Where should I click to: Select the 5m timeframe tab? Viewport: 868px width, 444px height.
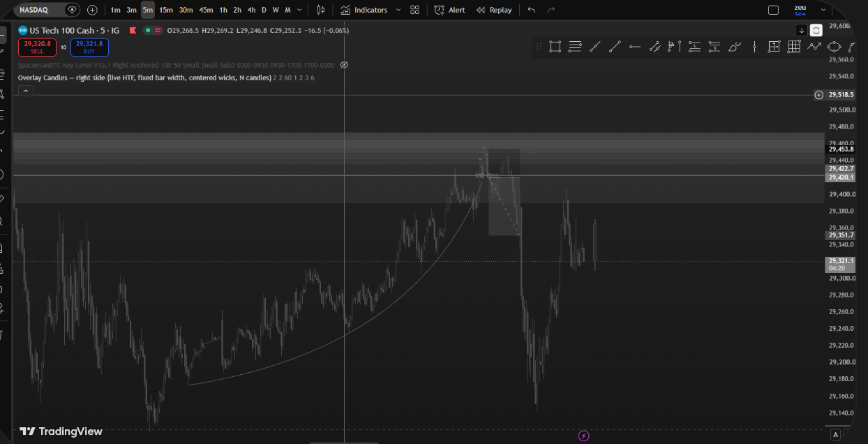tap(147, 10)
